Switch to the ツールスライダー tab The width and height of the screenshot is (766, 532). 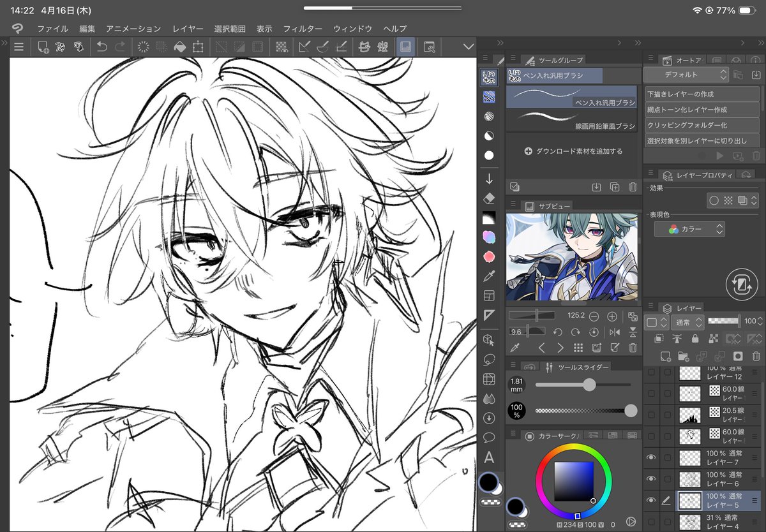tap(577, 367)
